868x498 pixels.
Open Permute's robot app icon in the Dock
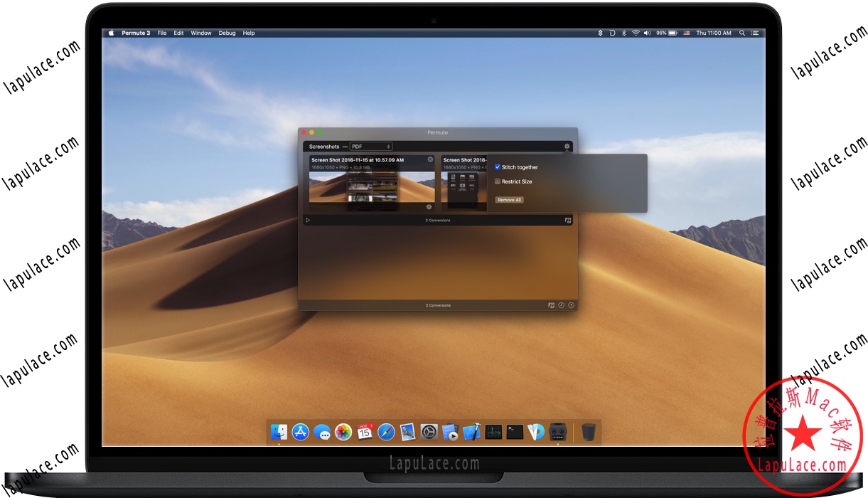point(557,432)
